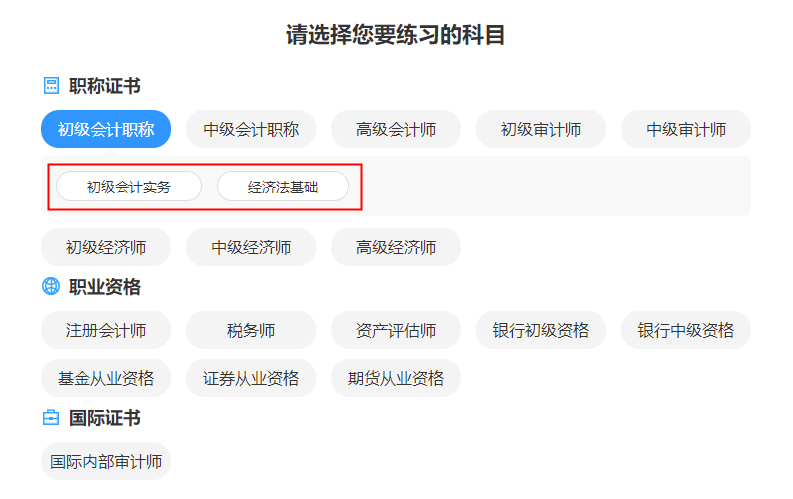Open the 经济法基础 sub-subject
Screen dimensions: 793x499
[283, 186]
